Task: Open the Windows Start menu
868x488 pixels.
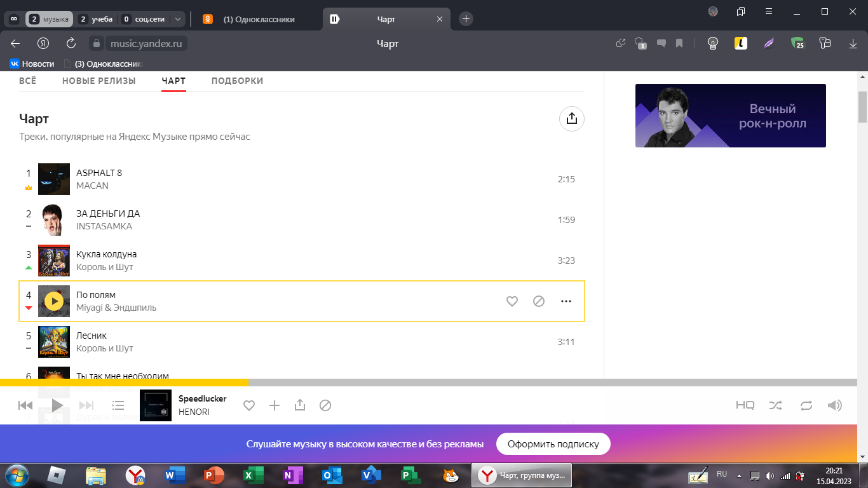Action: coord(16,475)
